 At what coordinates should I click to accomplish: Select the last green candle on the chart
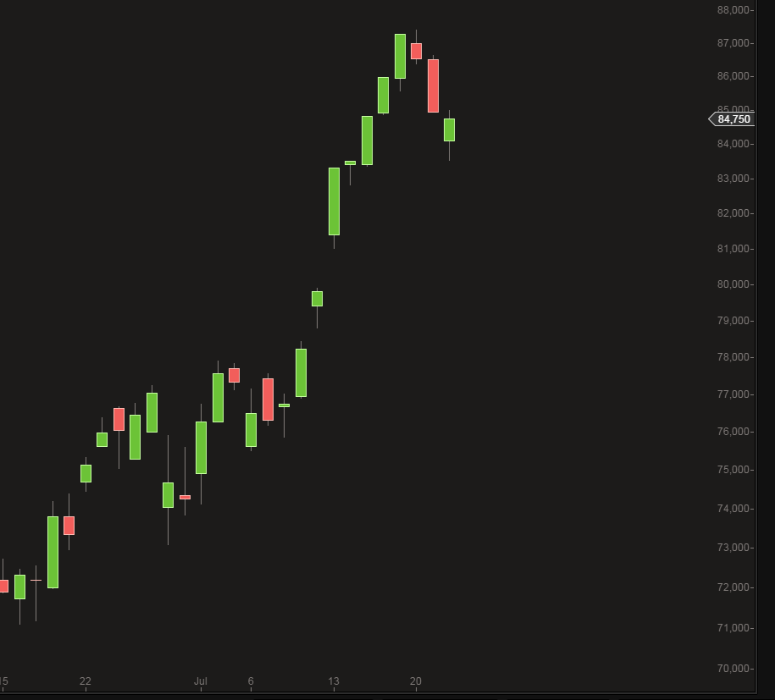[449, 130]
